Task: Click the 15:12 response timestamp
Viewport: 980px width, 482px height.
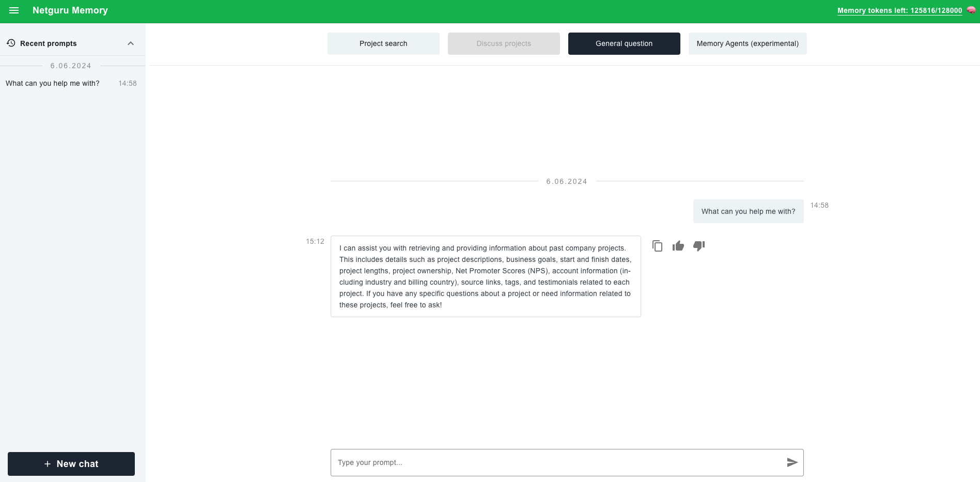Action: (315, 241)
